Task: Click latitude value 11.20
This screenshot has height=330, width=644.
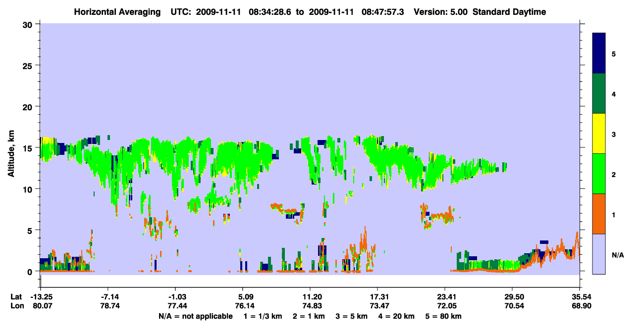Action: pyautogui.click(x=312, y=297)
